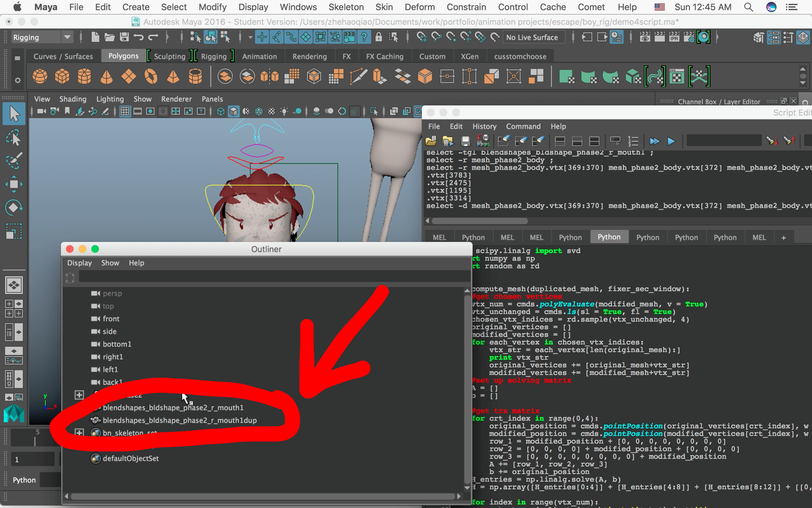Toggle smooth shade all in viewport
Screen dimensions: 812x508
click(233, 111)
